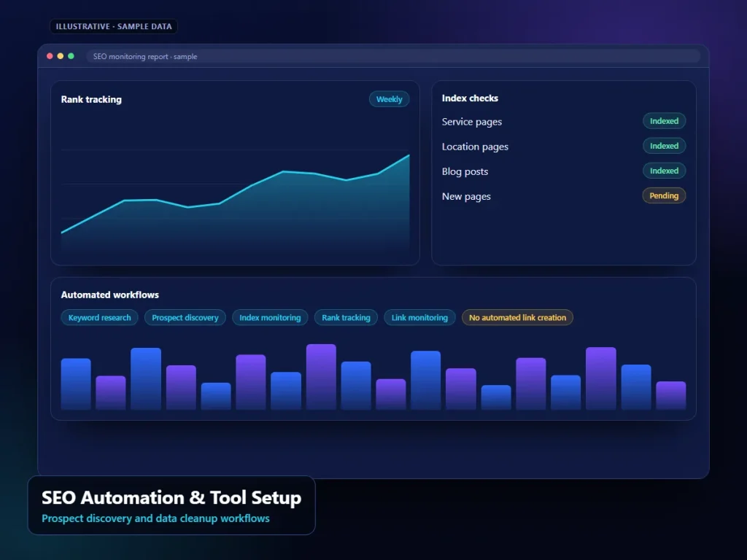Click the red close window dot
Screen dimensions: 747x560
coord(50,56)
